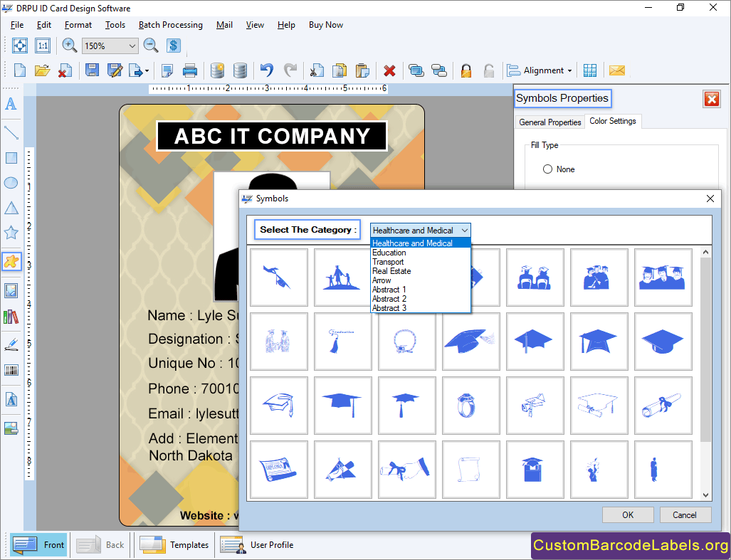Click the Print icon in toolbar
The height and width of the screenshot is (560, 731).
(x=190, y=70)
